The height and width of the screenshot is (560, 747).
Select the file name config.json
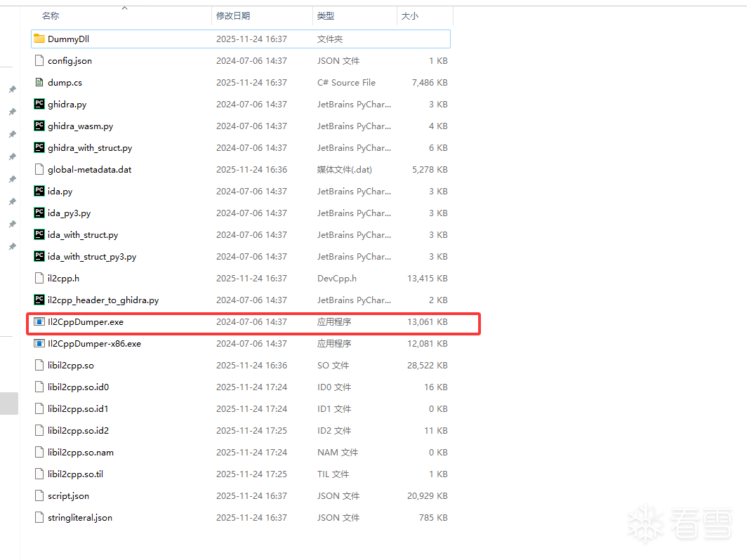(x=70, y=61)
